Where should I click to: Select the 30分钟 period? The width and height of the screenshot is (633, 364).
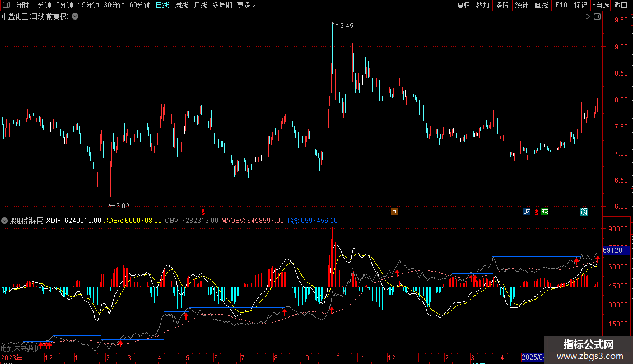click(x=114, y=5)
